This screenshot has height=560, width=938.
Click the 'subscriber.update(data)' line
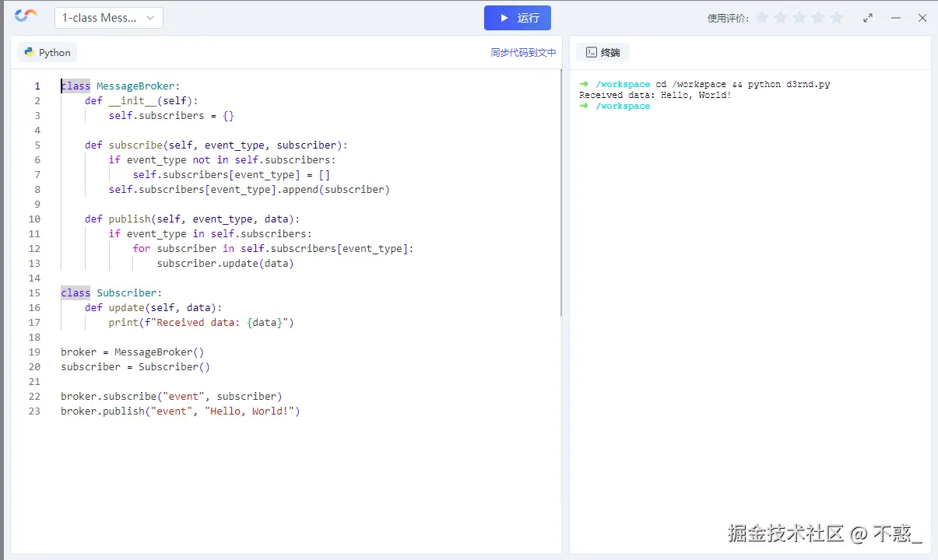point(225,264)
